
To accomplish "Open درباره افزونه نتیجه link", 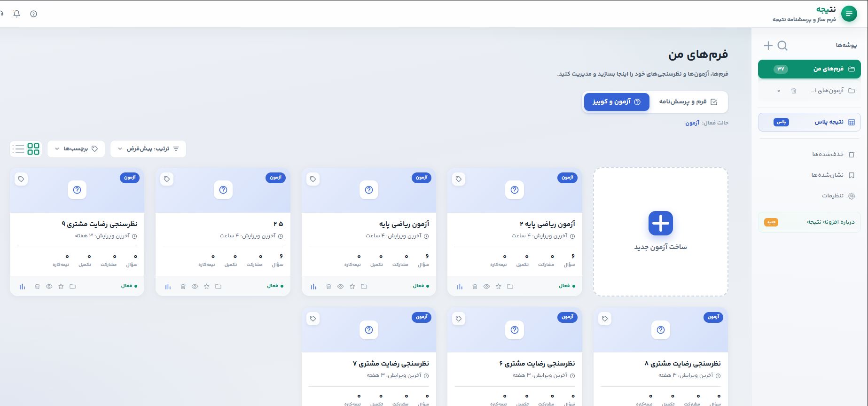I will pyautogui.click(x=809, y=222).
